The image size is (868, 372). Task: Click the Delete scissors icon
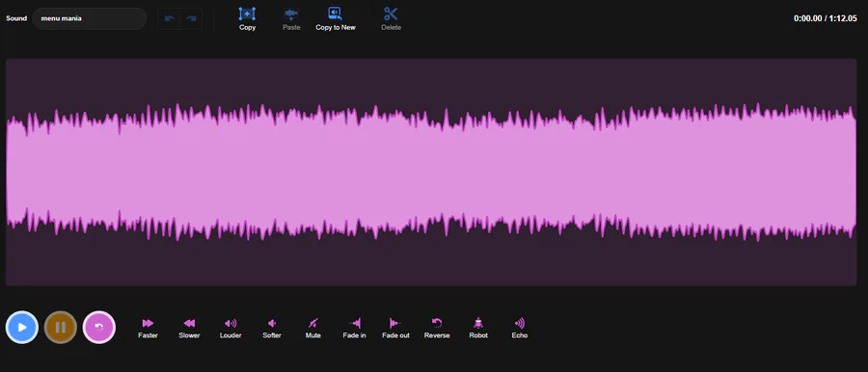[x=391, y=13]
